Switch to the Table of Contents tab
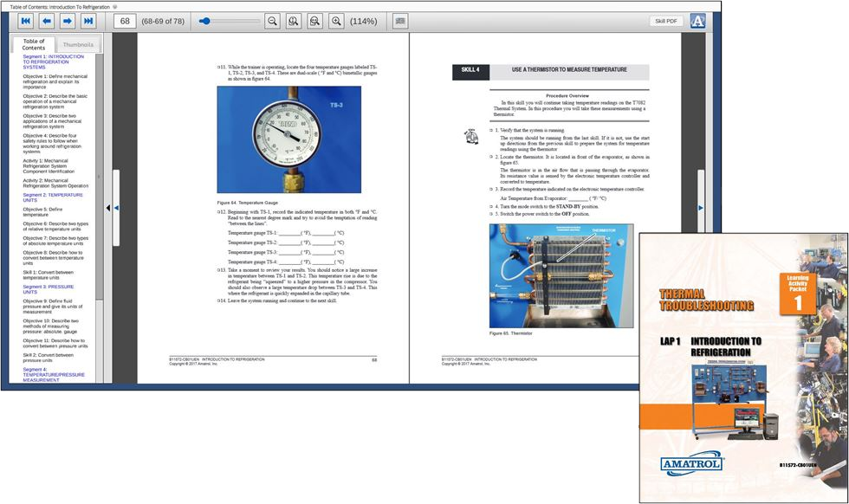 click(34, 44)
